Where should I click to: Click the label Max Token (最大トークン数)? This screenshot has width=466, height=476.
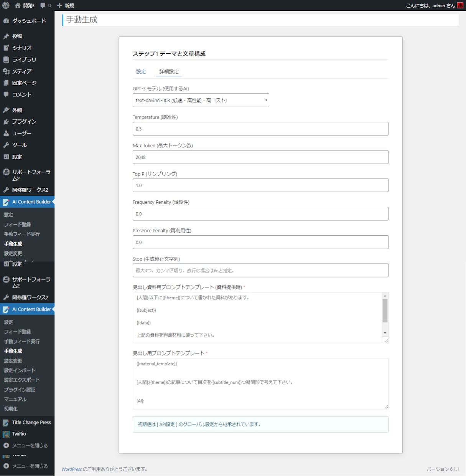point(163,145)
